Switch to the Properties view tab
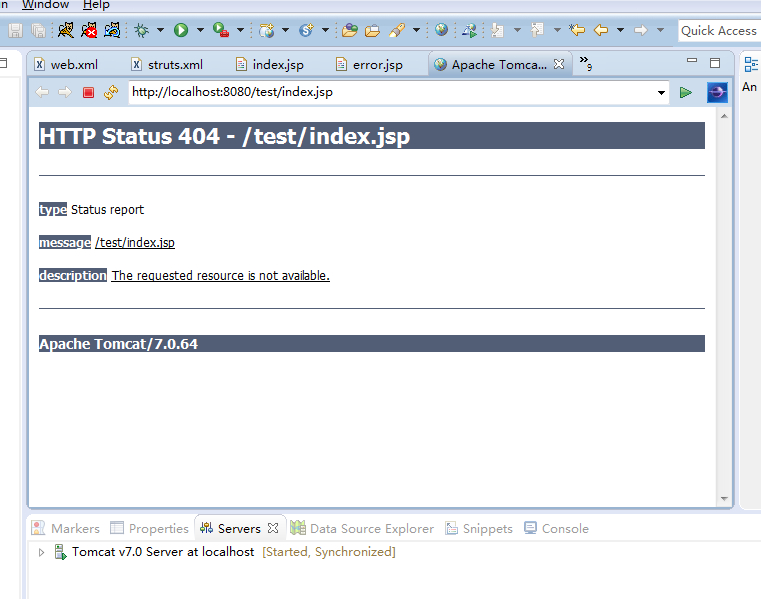The width and height of the screenshot is (761, 599). pyautogui.click(x=149, y=528)
